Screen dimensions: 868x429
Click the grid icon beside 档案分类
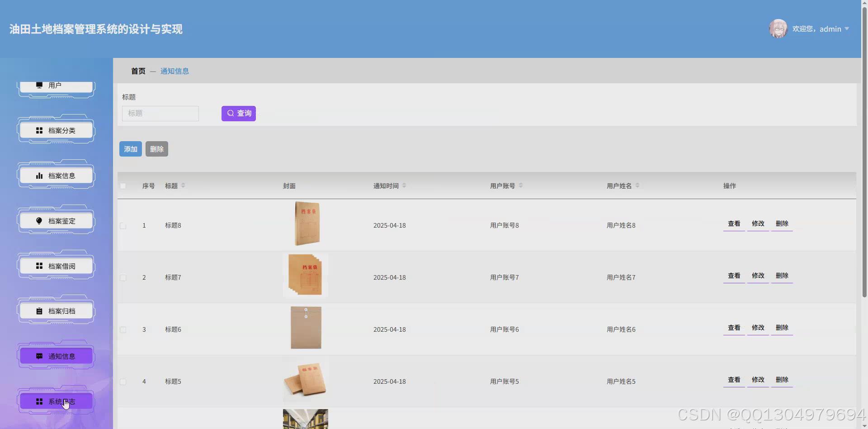point(39,130)
